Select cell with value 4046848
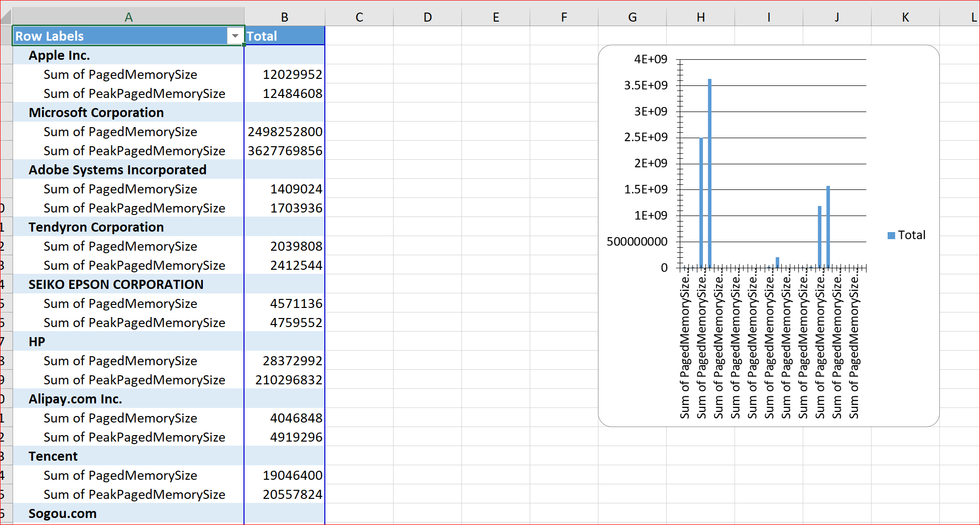The width and height of the screenshot is (980, 525). (x=285, y=418)
